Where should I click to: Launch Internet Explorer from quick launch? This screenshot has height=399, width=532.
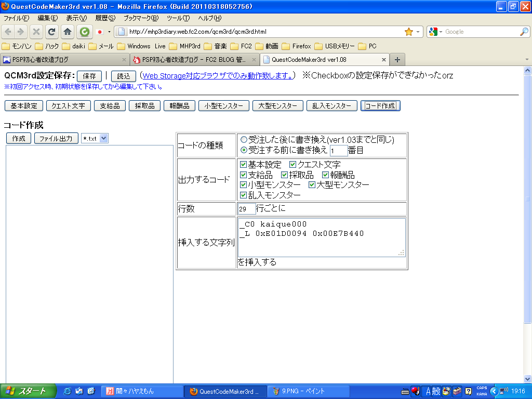click(x=67, y=391)
